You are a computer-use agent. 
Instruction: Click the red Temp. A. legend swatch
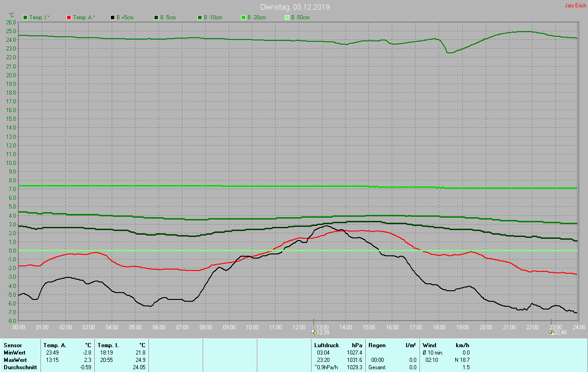point(69,17)
